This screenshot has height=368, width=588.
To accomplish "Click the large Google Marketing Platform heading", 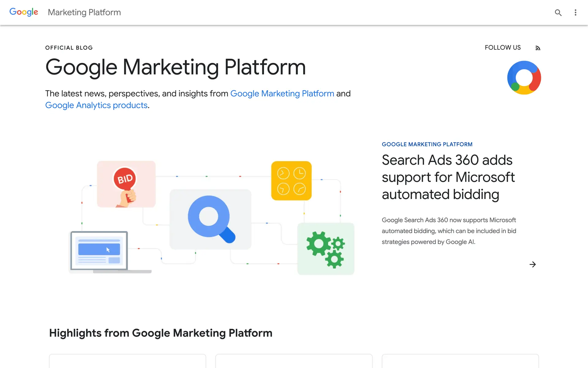I will point(175,67).
